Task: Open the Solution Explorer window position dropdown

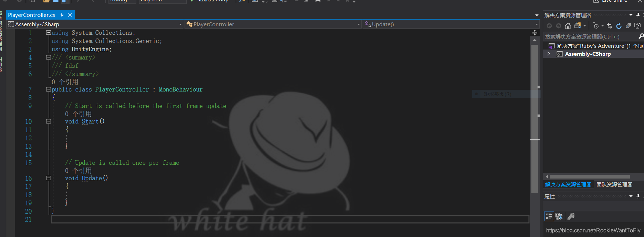Action: coord(631,15)
